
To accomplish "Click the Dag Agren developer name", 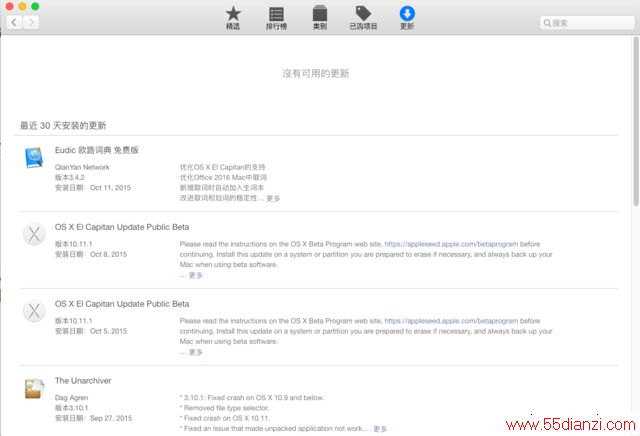I will point(71,398).
